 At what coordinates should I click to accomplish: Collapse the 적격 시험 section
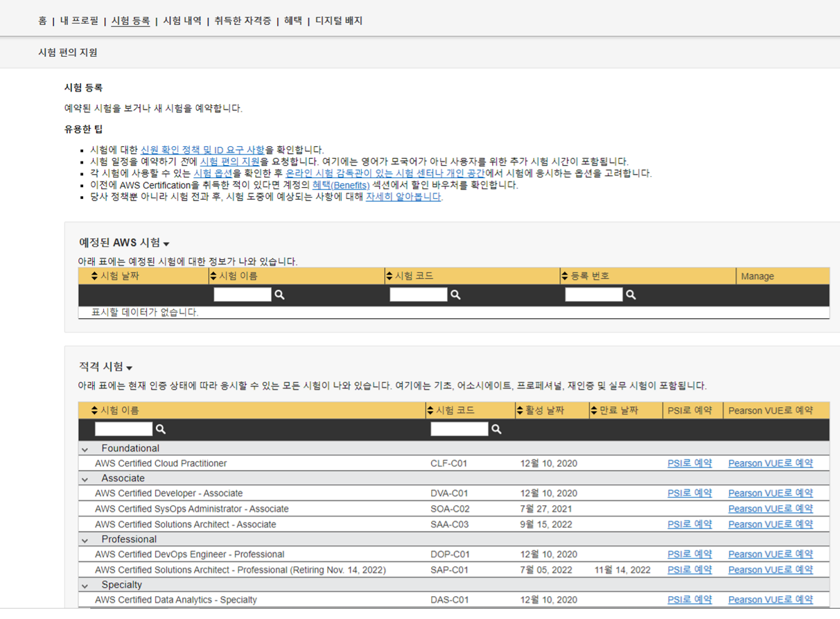(130, 368)
